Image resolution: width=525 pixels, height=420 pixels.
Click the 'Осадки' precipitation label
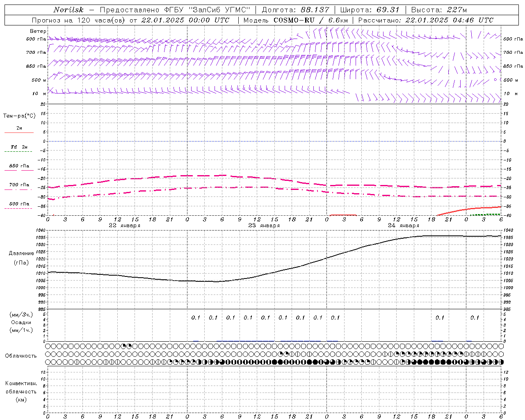21,322
